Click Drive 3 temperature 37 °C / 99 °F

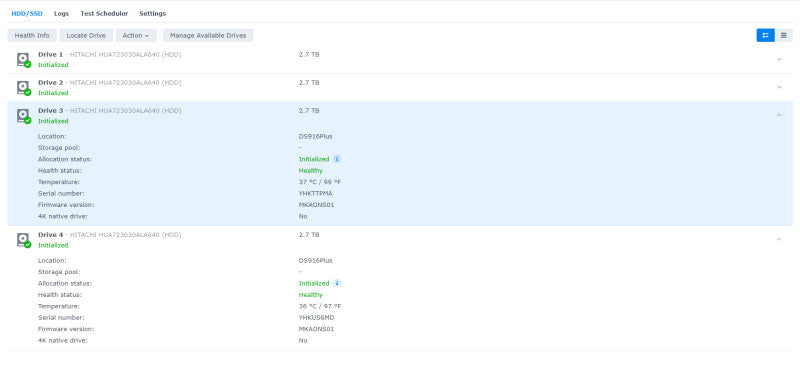(320, 182)
